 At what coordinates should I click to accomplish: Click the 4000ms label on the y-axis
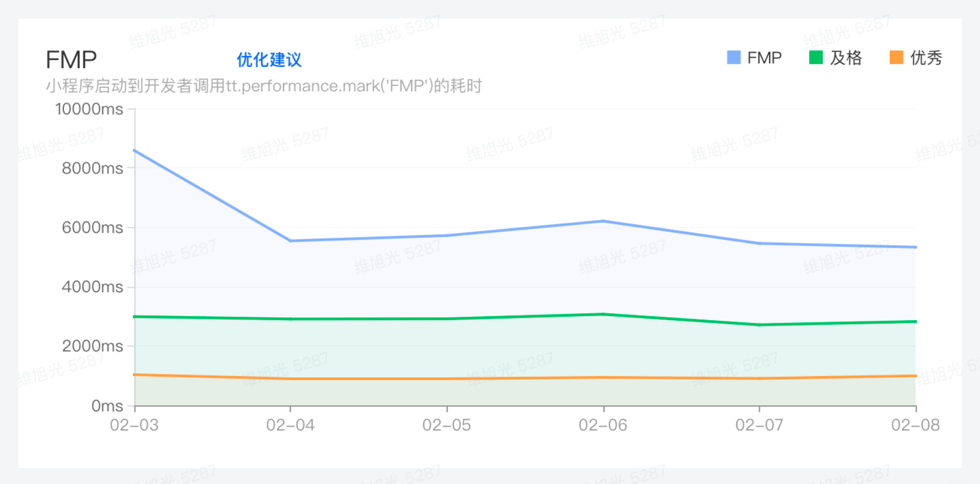[92, 287]
